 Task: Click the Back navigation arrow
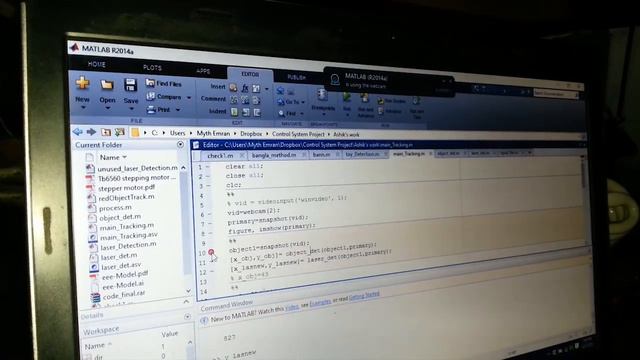coord(78,131)
